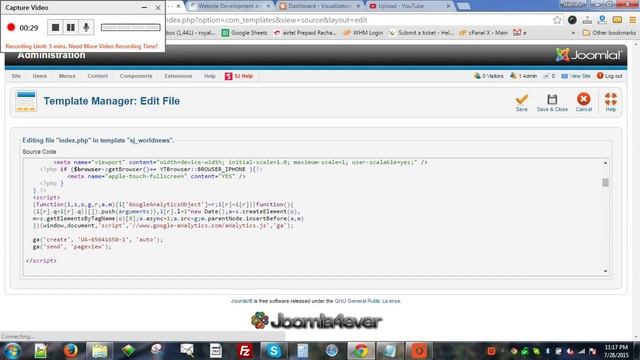The image size is (640, 360).
Task: Pause the video recording
Action: 71,27
